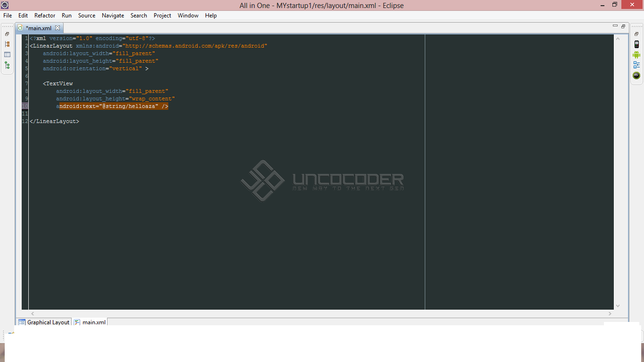Open the black and green circle view icon
The image size is (644, 362).
pos(636,75)
